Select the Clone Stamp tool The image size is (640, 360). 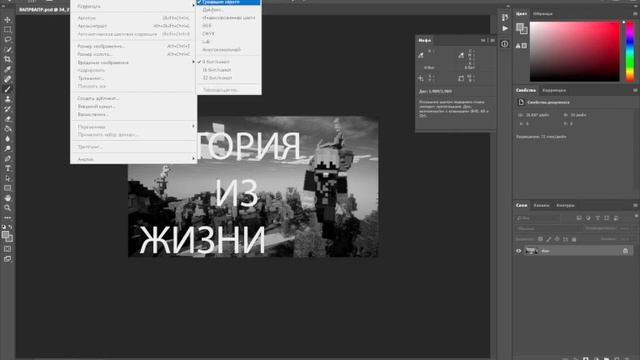[x=7, y=99]
